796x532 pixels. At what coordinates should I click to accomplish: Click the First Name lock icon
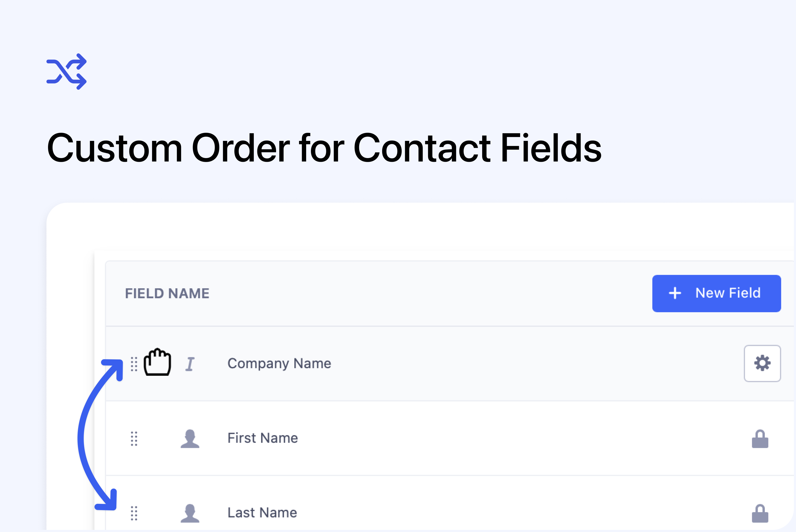760,439
